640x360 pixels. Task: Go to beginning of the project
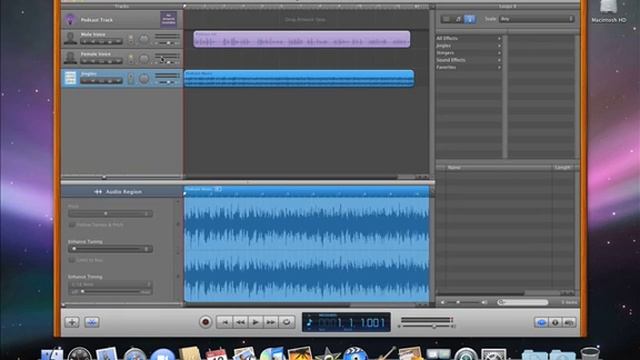(224, 322)
